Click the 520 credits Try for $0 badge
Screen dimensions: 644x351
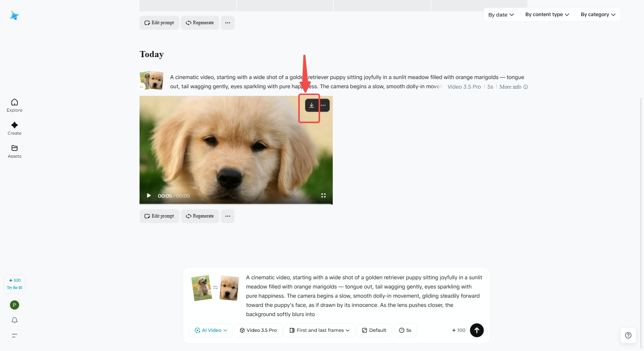(15, 284)
